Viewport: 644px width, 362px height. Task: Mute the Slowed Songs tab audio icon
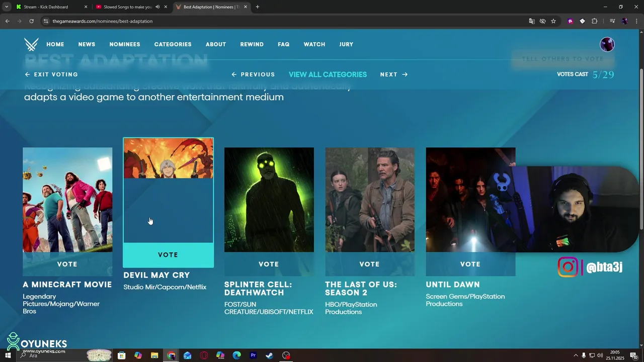tap(157, 7)
